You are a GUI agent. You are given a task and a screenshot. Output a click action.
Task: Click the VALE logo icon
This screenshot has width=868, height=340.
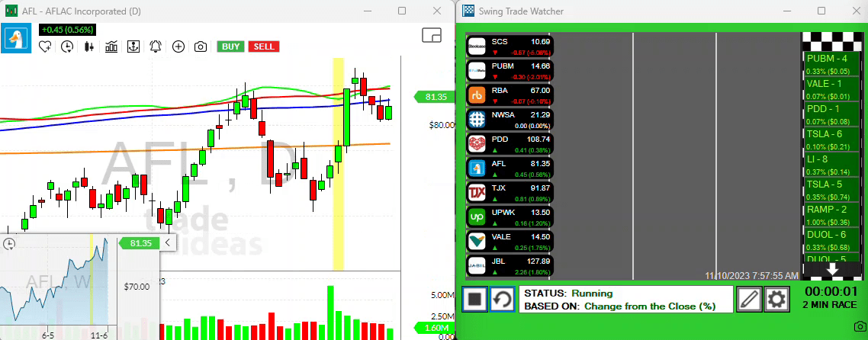coord(477,242)
